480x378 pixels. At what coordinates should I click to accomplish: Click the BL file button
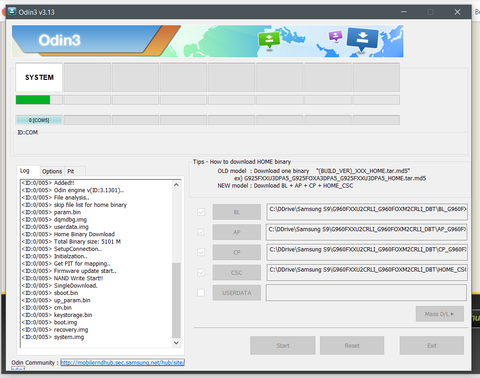[x=237, y=212]
